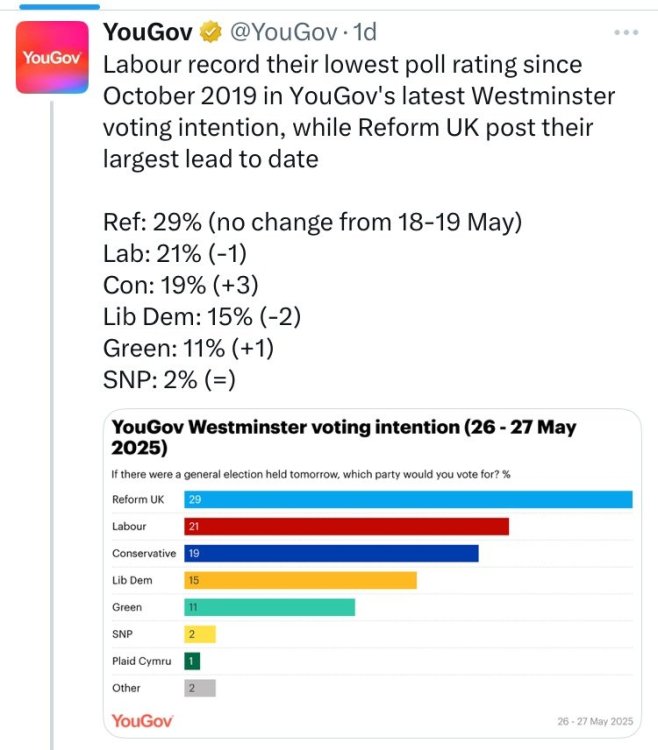The image size is (658, 750).
Task: Click the yellow SNP bar
Action: coord(200,634)
